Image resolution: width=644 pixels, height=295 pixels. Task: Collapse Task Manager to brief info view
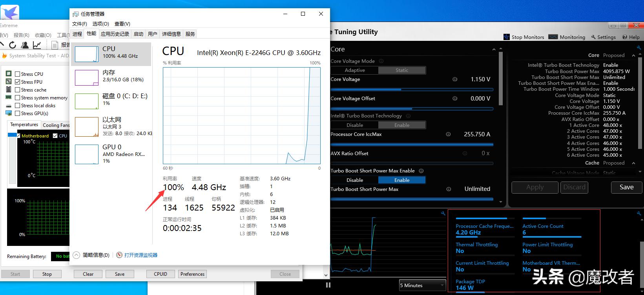91,255
